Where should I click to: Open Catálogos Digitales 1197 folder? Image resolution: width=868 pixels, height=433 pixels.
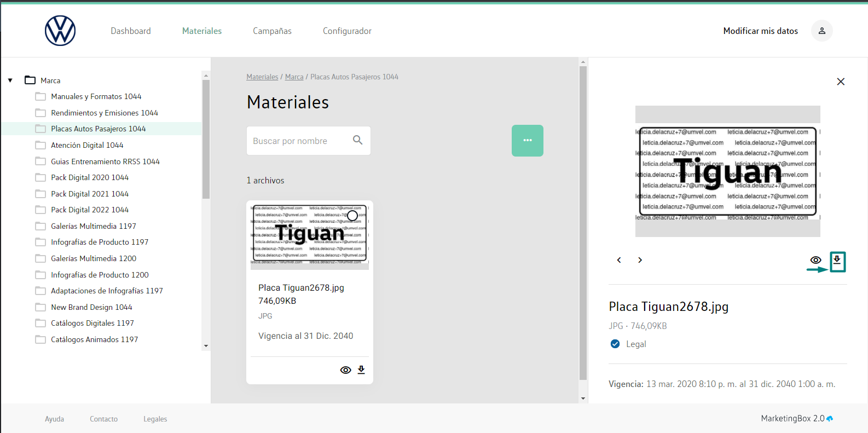coord(92,323)
